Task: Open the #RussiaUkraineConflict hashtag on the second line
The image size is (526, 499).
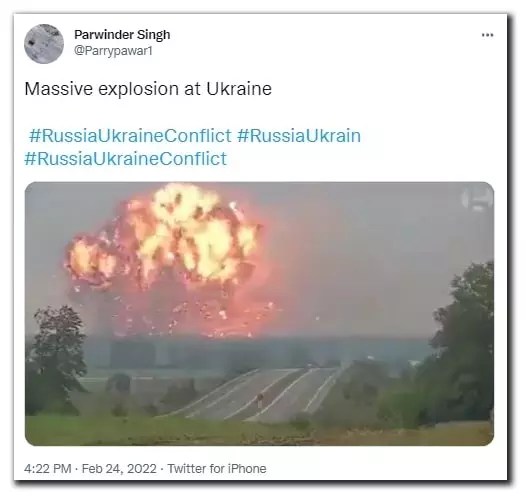Action: coord(126,158)
